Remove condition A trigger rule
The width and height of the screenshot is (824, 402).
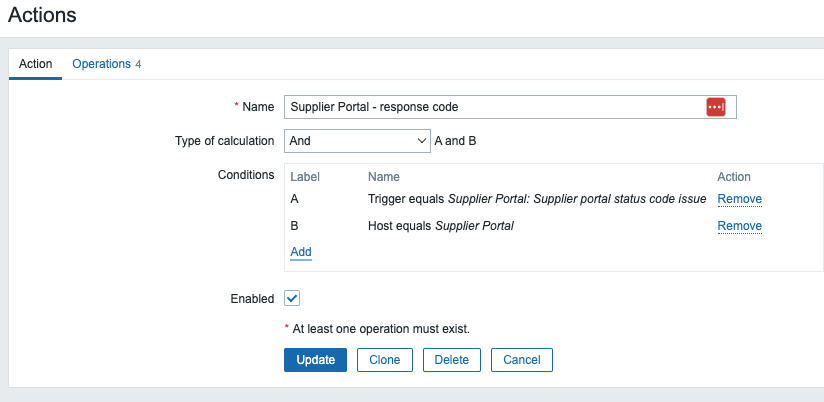click(739, 199)
